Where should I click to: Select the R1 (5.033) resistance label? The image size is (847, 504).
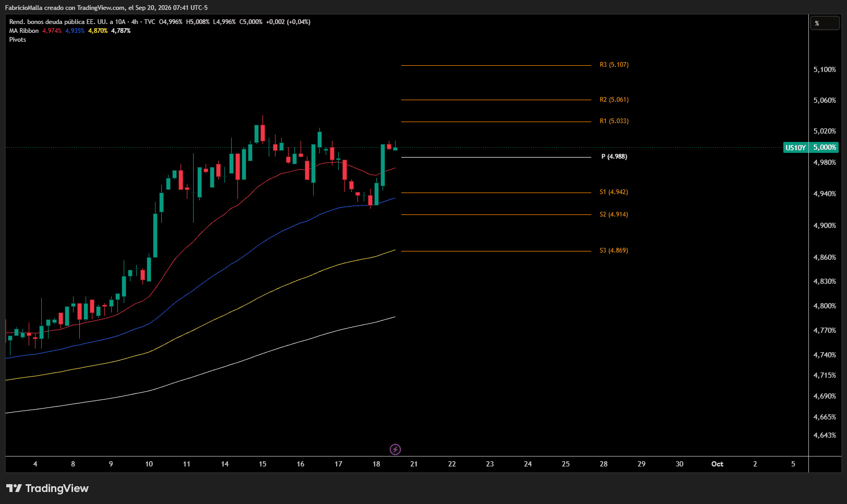tap(614, 121)
